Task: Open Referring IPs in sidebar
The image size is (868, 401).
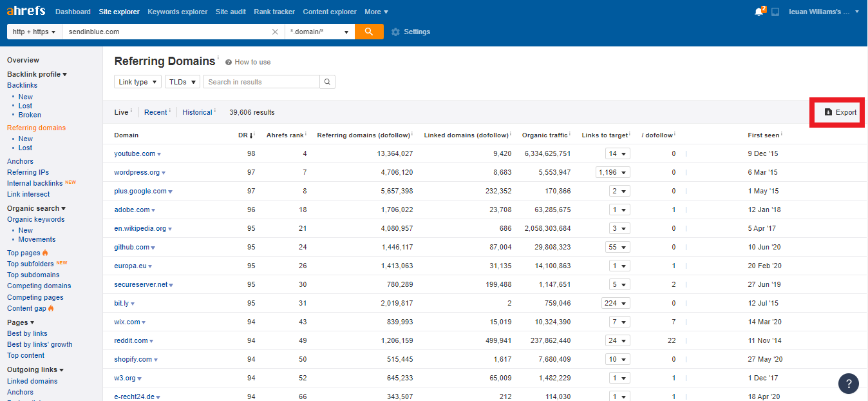Action: (28, 172)
